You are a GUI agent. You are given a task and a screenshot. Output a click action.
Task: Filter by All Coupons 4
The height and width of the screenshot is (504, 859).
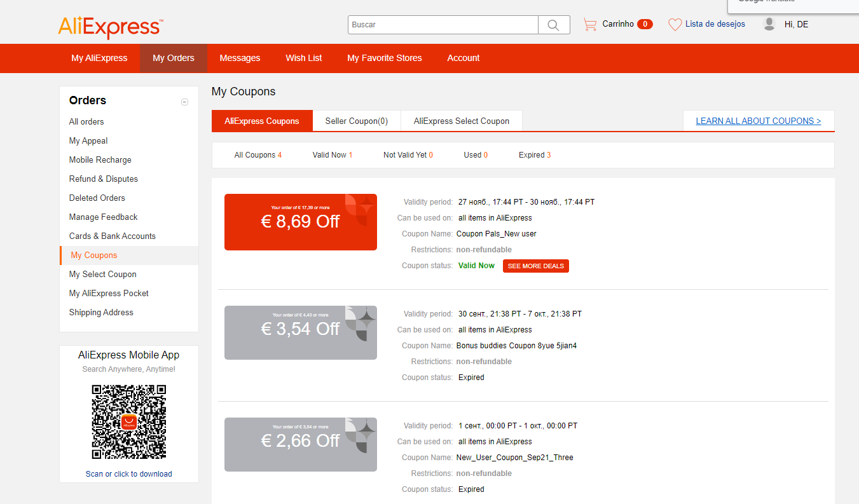tap(258, 155)
